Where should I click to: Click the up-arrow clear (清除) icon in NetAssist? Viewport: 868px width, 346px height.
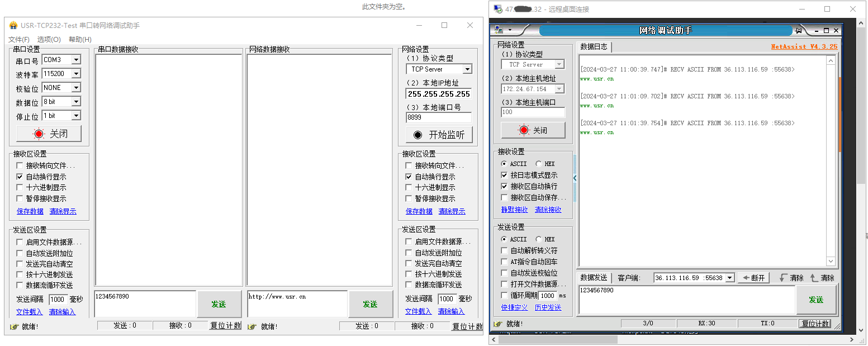[x=814, y=278]
